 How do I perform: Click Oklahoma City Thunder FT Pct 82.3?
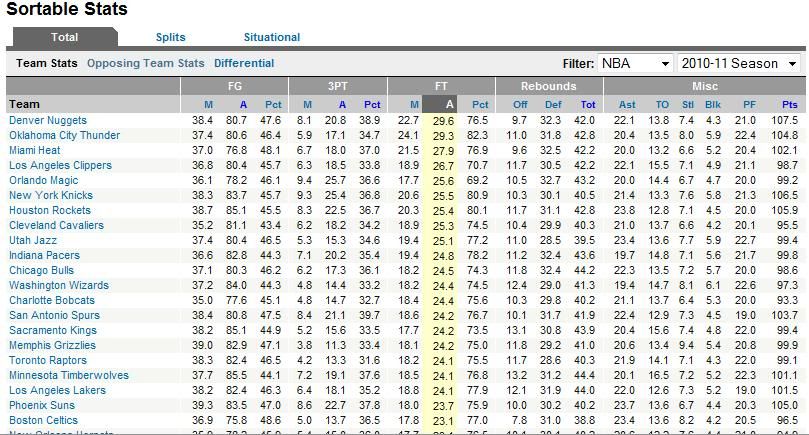coord(477,135)
